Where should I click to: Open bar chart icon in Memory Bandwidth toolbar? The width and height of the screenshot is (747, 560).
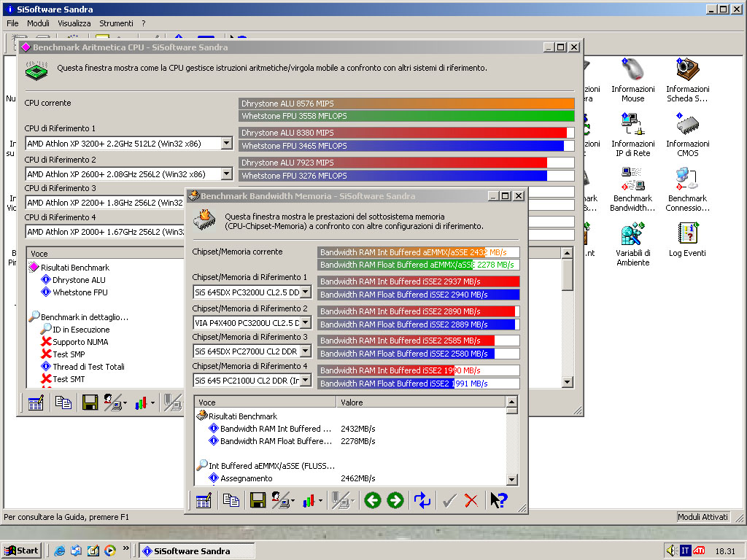(x=309, y=500)
